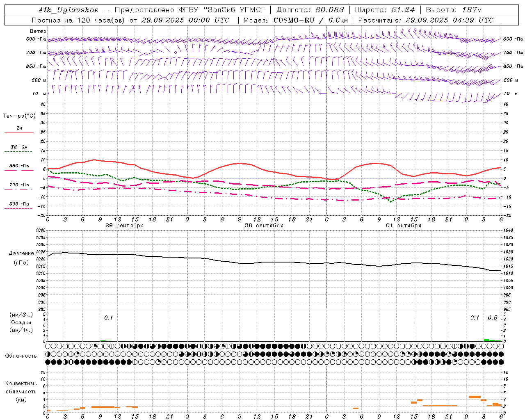
Task: Click the 'Рассчитано: 29.09.2025 04:39 UTC' timestamp
Action: [x=426, y=20]
